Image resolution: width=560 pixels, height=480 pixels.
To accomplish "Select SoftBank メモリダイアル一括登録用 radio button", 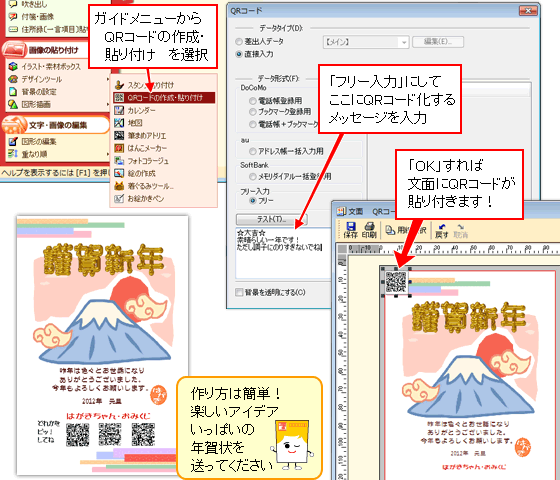I will [x=253, y=176].
